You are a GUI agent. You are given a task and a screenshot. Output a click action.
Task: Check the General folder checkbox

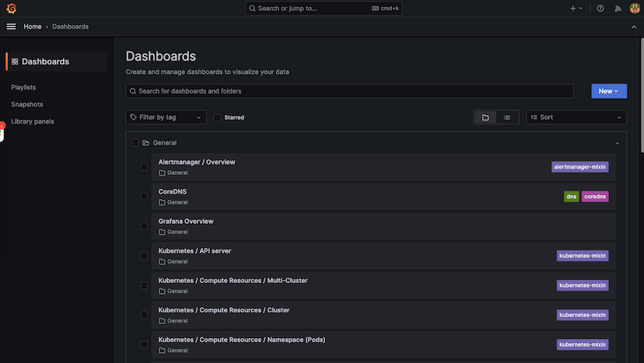pos(135,143)
